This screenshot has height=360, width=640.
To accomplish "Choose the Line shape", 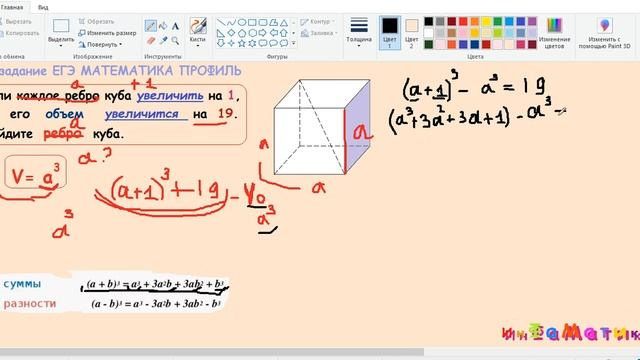I will point(221,22).
